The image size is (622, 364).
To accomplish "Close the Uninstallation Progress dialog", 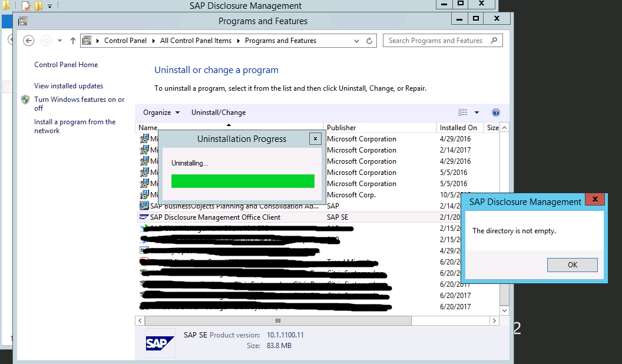I will click(315, 139).
